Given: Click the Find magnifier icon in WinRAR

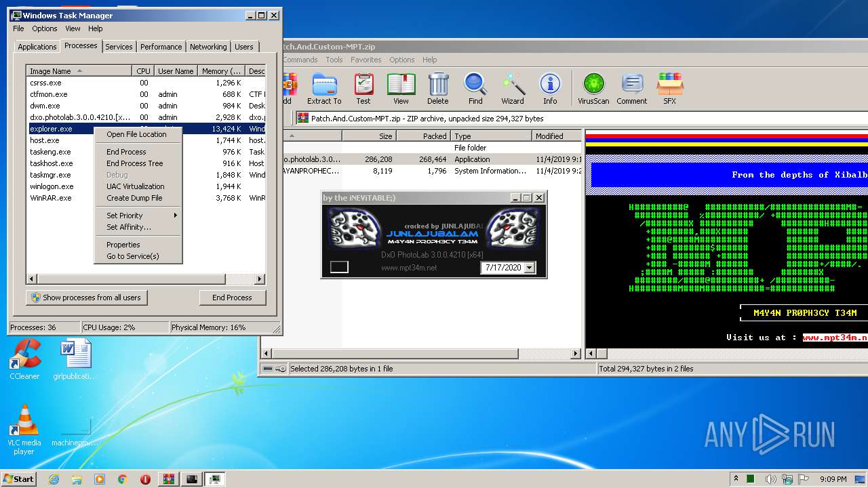Looking at the screenshot, I should pyautogui.click(x=475, y=88).
